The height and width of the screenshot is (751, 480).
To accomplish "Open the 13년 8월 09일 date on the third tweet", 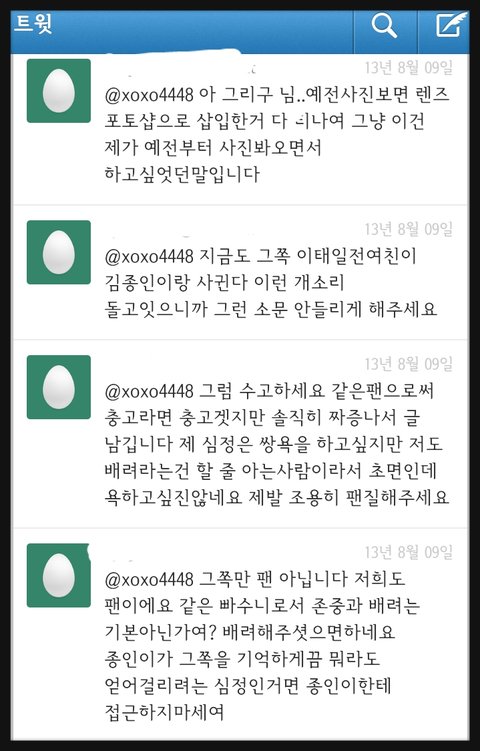I will 409,364.
